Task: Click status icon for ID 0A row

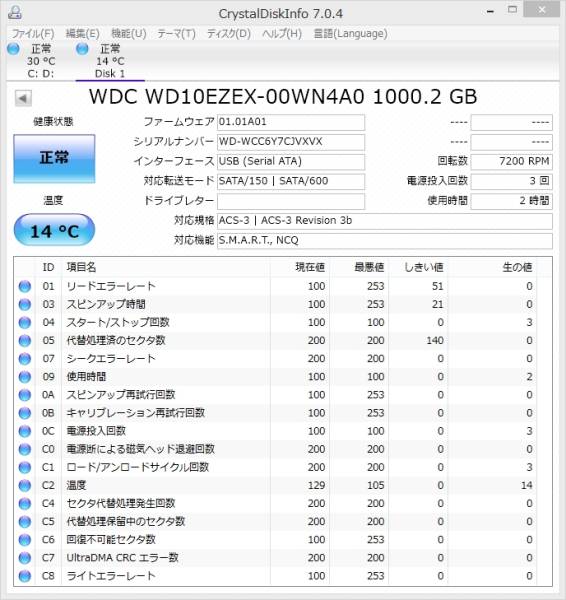Action: click(x=25, y=395)
